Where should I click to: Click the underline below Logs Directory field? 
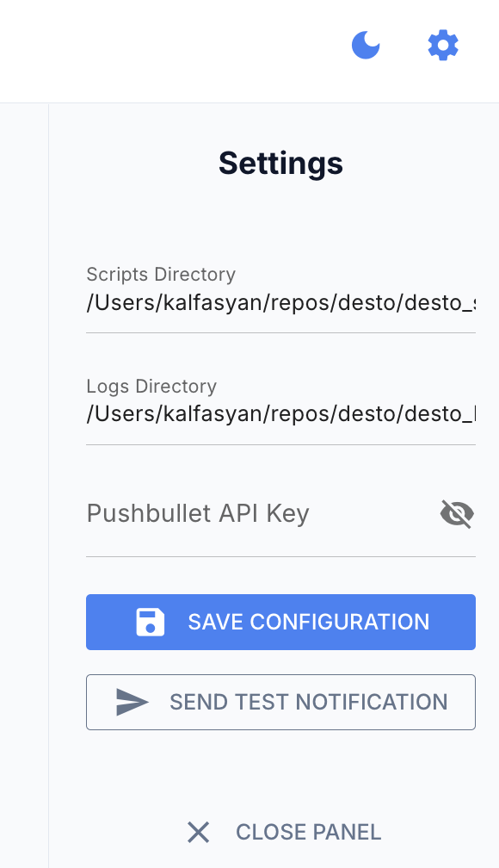(281, 444)
